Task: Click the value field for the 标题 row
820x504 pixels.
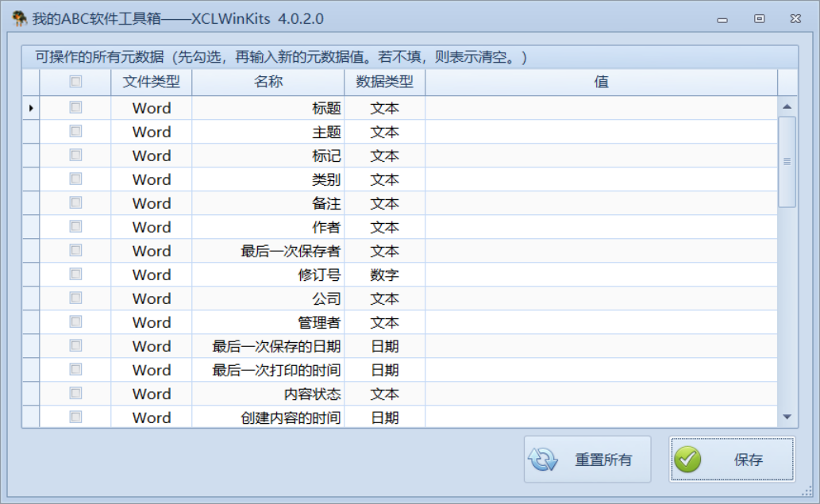Action: tap(599, 108)
